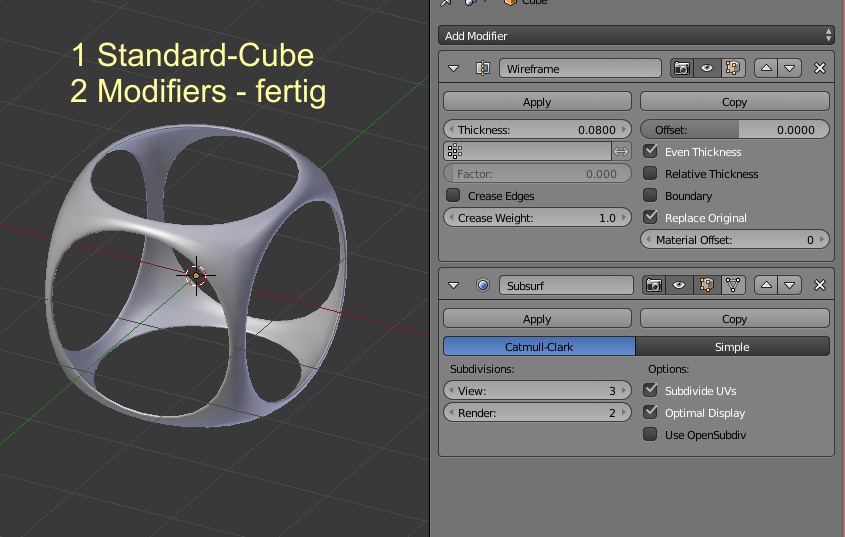Move Subsurf modifier up in stack
This screenshot has height=537, width=845.
766,285
